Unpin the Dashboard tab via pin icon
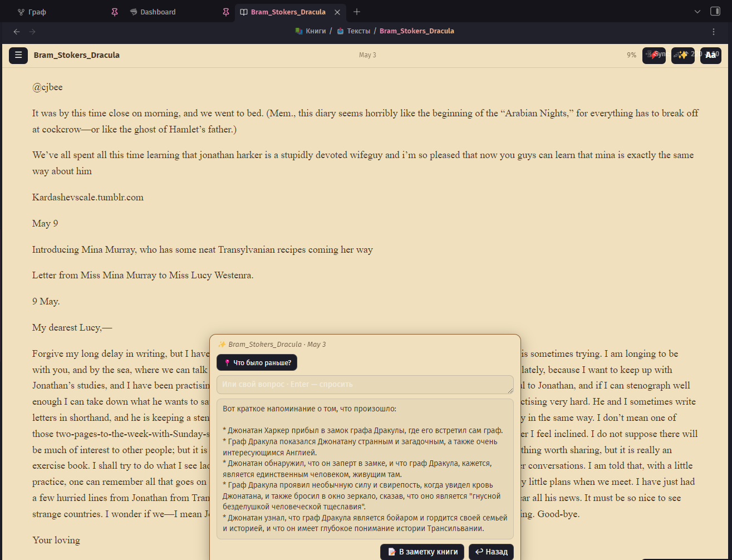The width and height of the screenshot is (732, 560). (225, 12)
